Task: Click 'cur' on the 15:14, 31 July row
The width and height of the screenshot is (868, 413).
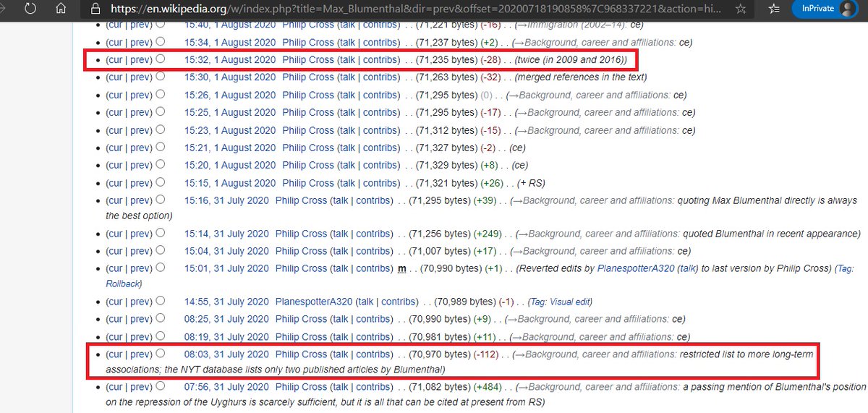Action: tap(116, 234)
